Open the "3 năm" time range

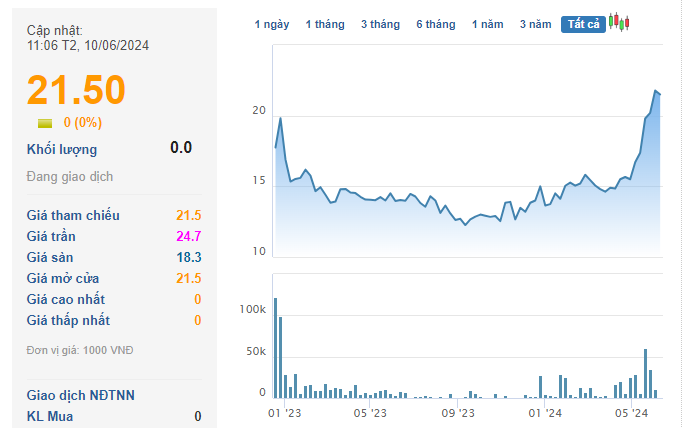point(536,24)
